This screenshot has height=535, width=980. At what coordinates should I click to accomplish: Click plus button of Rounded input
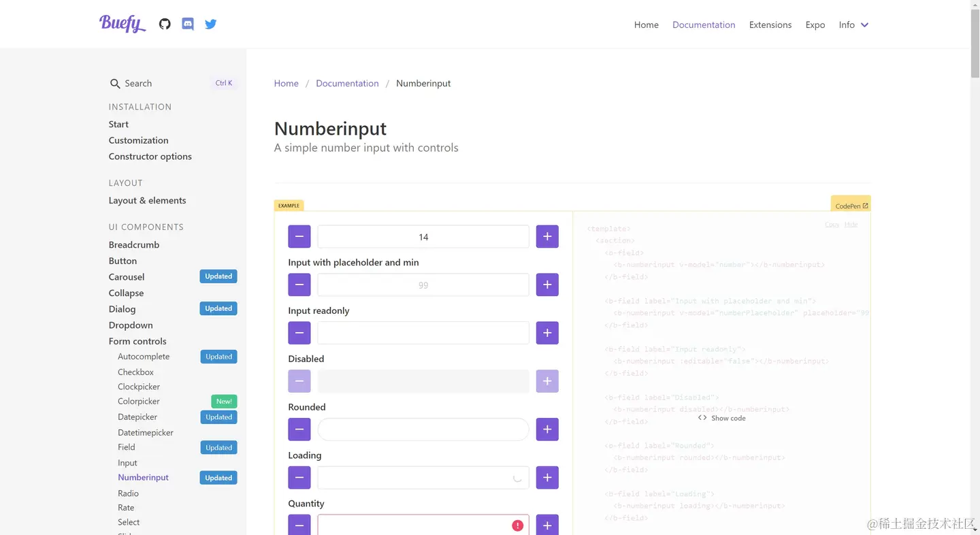(547, 429)
